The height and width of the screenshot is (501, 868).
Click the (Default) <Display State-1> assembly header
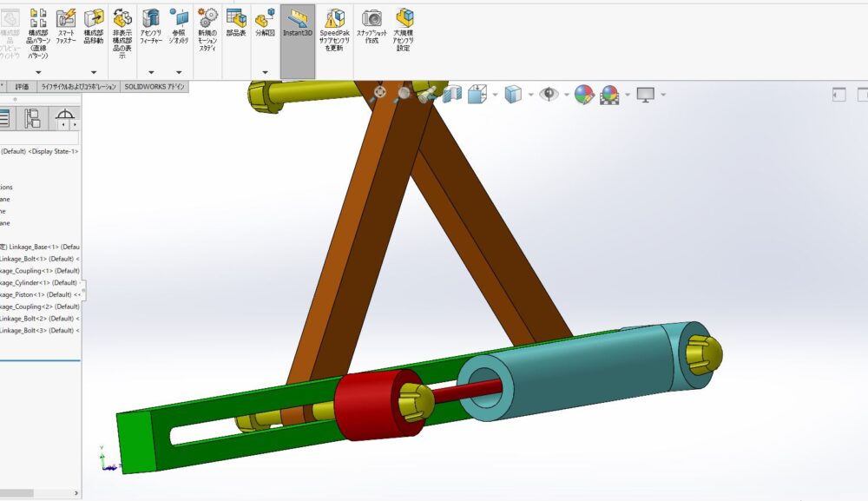(39, 152)
